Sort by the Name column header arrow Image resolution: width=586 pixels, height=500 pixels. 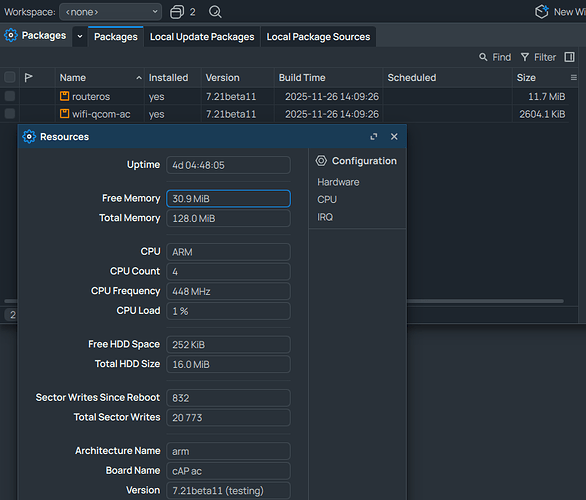click(139, 78)
